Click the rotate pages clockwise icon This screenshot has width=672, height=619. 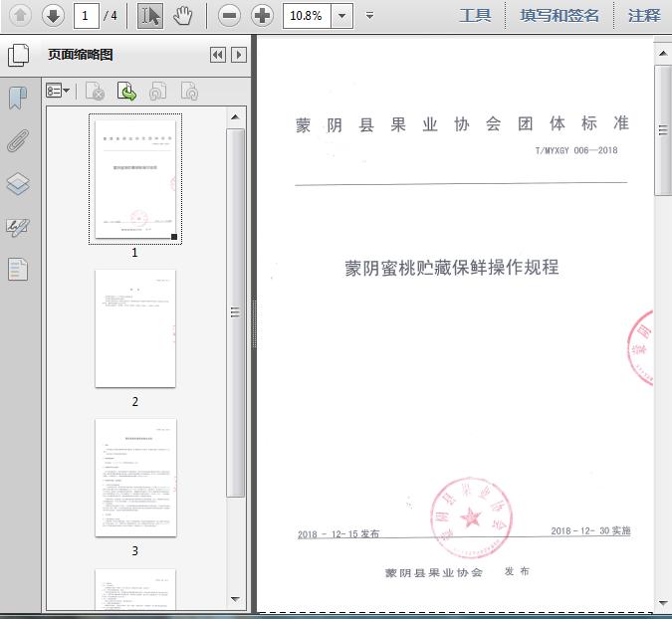click(189, 91)
